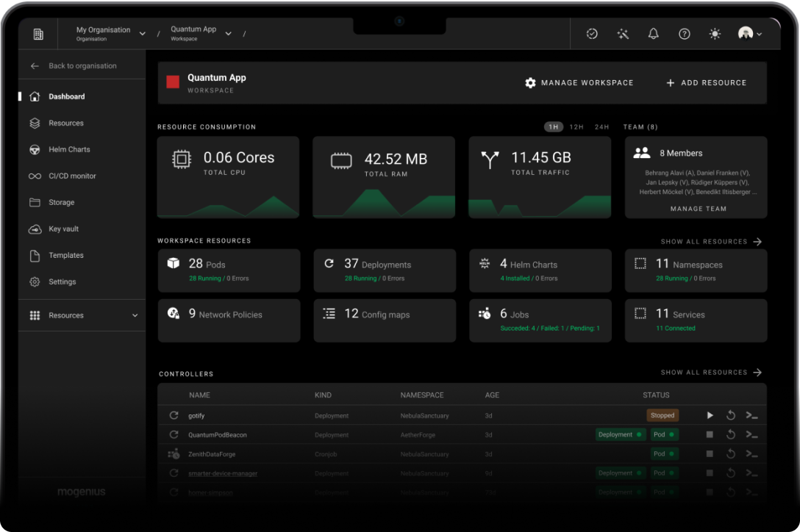800x532 pixels.
Task: Sort controllers by KIND column header
Action: [323, 395]
